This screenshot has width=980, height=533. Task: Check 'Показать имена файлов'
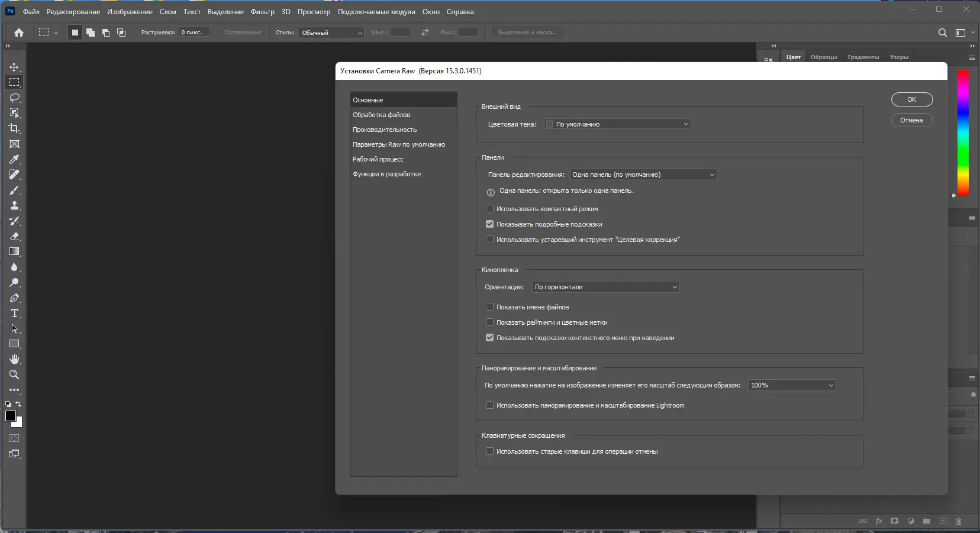(x=489, y=307)
